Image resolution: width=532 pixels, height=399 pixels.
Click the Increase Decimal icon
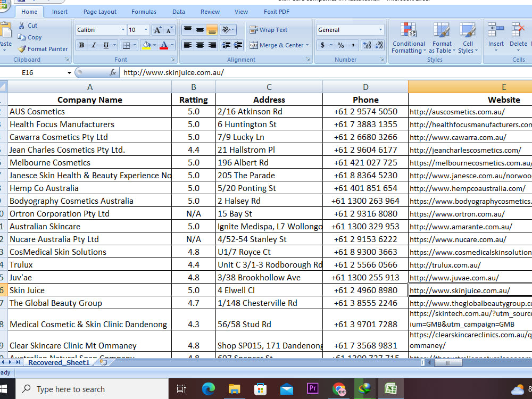pos(366,46)
